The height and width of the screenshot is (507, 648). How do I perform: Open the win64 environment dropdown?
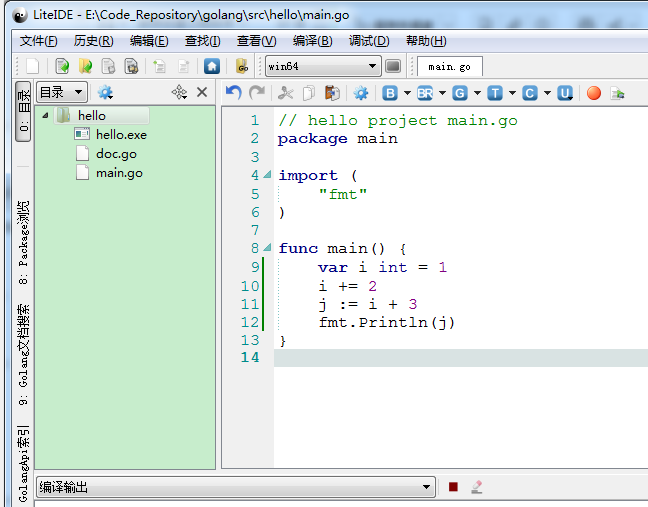click(323, 66)
